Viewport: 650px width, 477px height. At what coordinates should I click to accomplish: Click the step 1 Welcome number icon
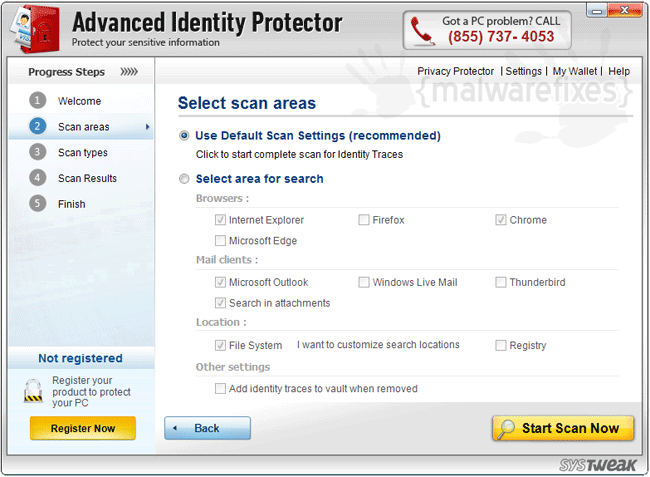[37, 100]
